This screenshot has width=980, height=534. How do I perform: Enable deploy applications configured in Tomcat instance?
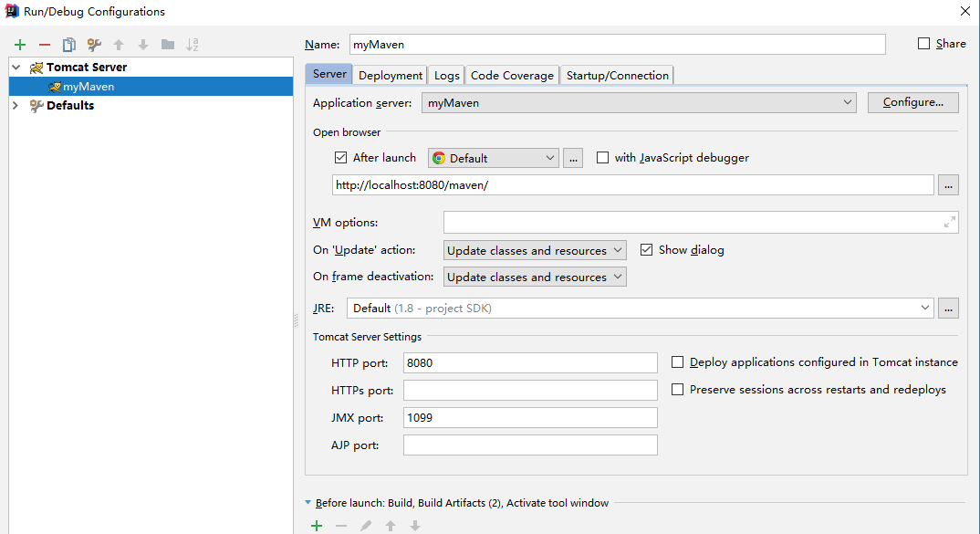coord(677,362)
